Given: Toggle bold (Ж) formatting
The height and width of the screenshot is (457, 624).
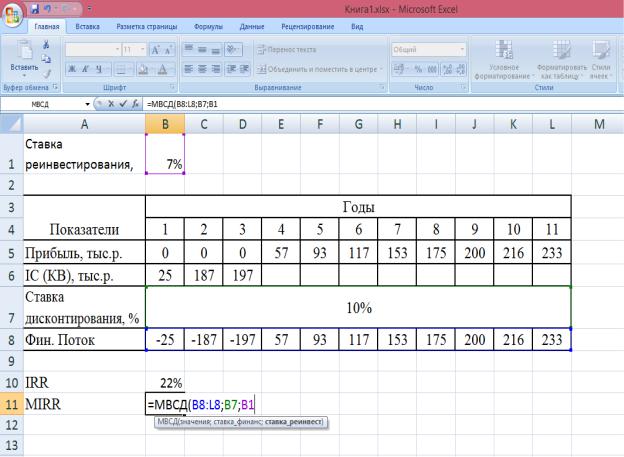Looking at the screenshot, I should click(72, 69).
